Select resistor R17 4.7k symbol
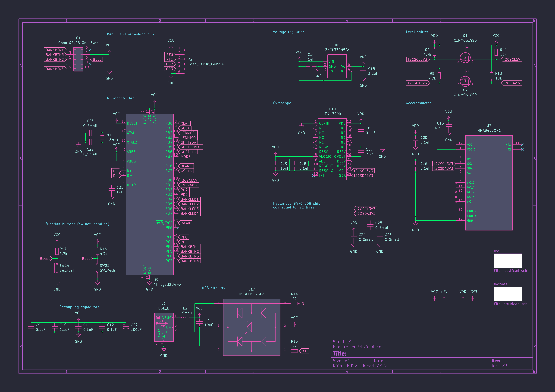 click(x=57, y=251)
